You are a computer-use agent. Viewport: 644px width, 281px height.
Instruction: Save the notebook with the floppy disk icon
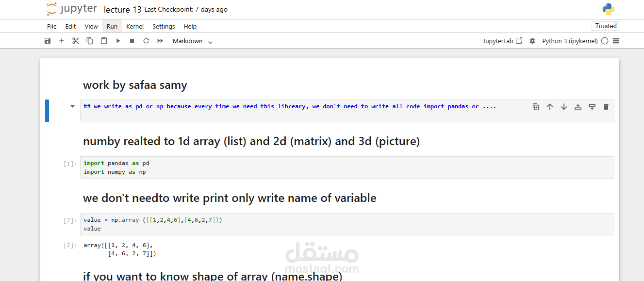[x=48, y=41]
